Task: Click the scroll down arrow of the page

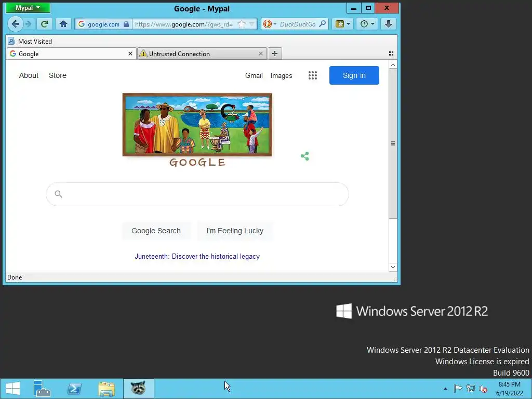Action: [393, 267]
